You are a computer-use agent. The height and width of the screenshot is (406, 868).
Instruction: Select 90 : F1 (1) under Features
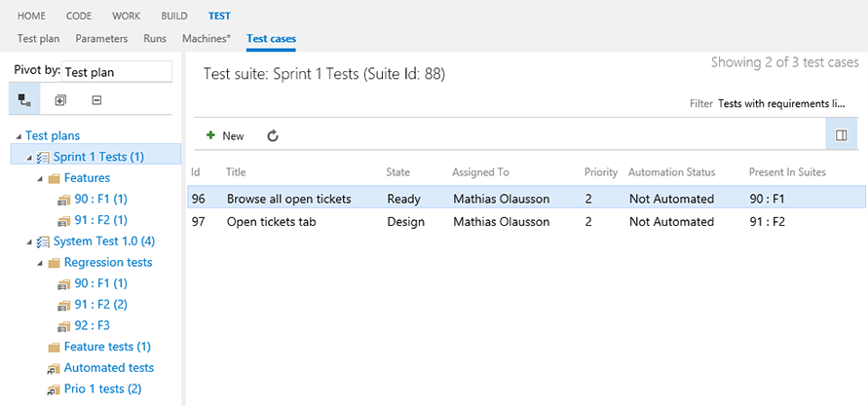pos(101,200)
